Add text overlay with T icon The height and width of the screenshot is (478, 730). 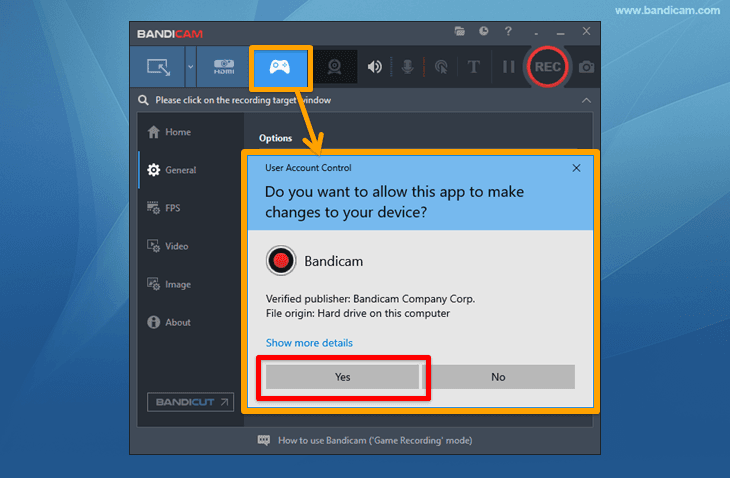click(x=473, y=67)
